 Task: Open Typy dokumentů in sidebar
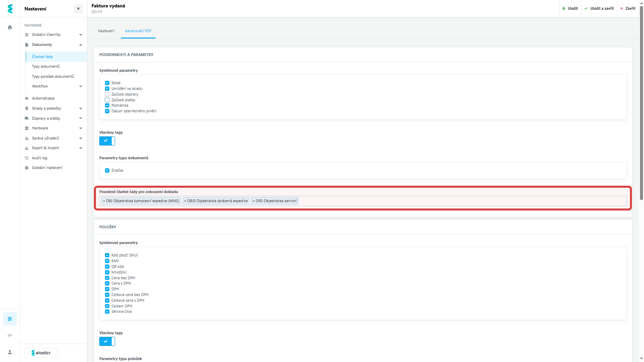tap(46, 66)
